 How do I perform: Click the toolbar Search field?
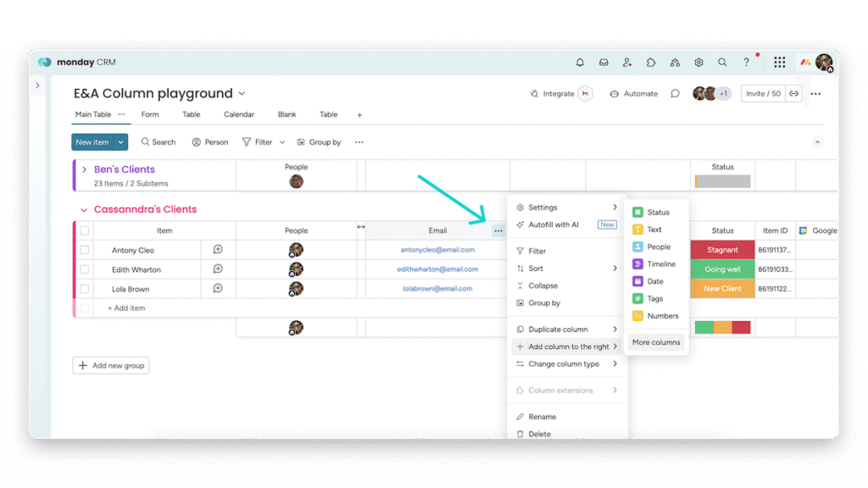(159, 142)
